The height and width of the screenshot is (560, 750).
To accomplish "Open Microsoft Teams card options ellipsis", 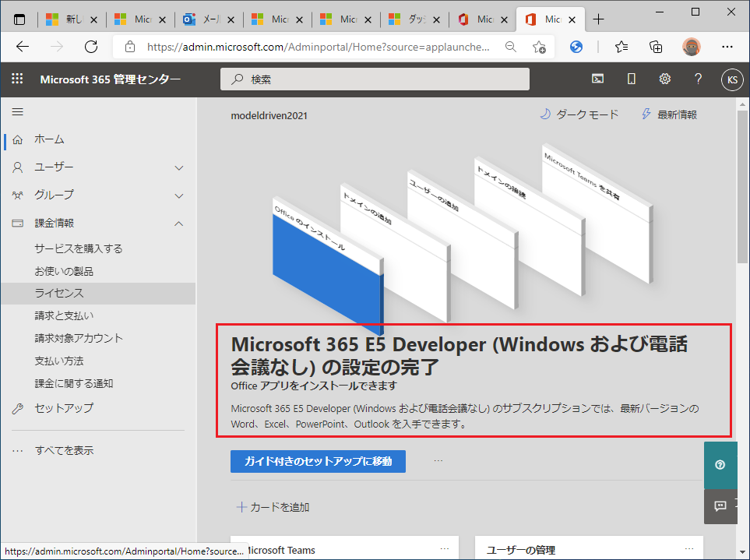I will (445, 549).
